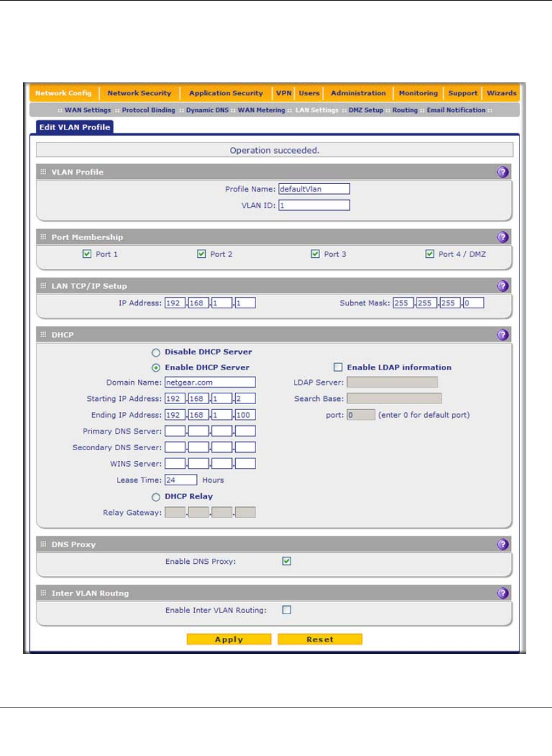The width and height of the screenshot is (552, 756).
Task: Select the Edit VLAN Profile tab
Action: (75, 127)
